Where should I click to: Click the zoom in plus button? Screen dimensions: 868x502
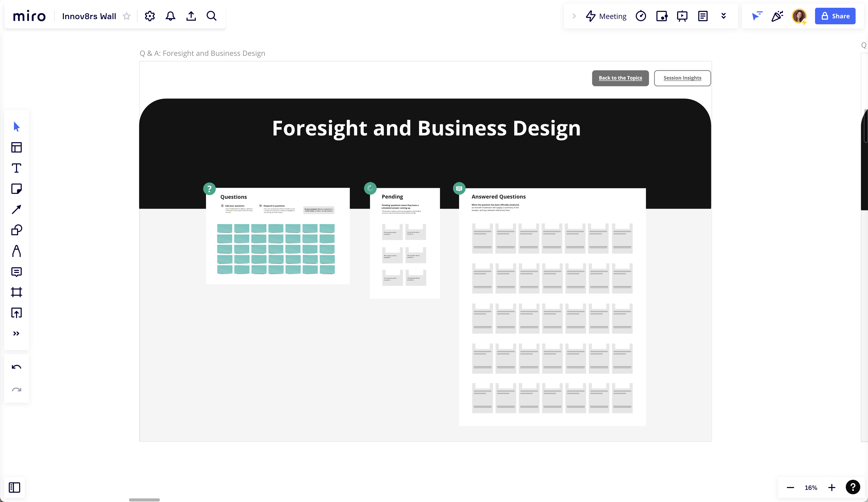[832, 488]
